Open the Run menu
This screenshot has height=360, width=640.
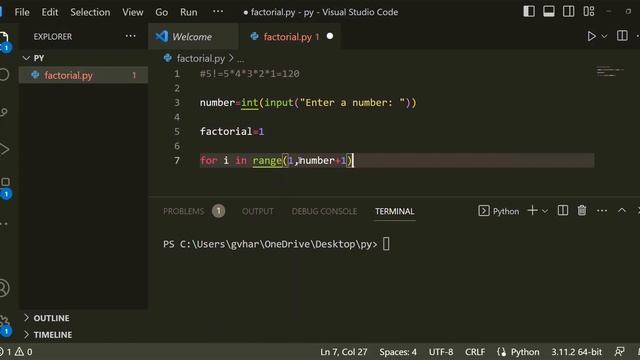[x=189, y=12]
